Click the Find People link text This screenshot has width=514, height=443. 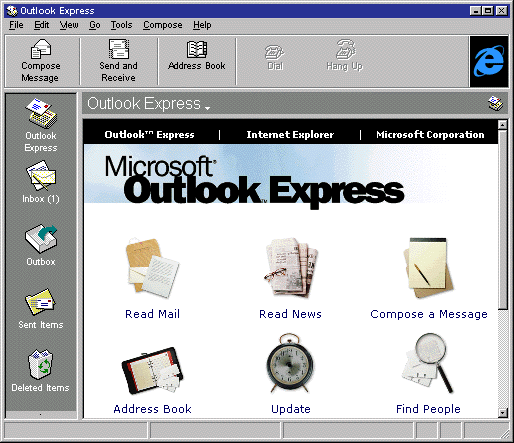click(428, 409)
